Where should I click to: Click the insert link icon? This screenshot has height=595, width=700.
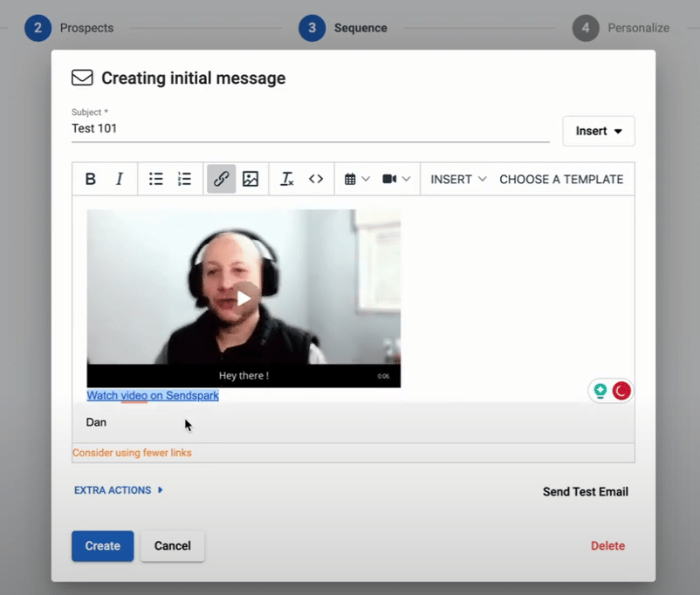[x=222, y=179]
